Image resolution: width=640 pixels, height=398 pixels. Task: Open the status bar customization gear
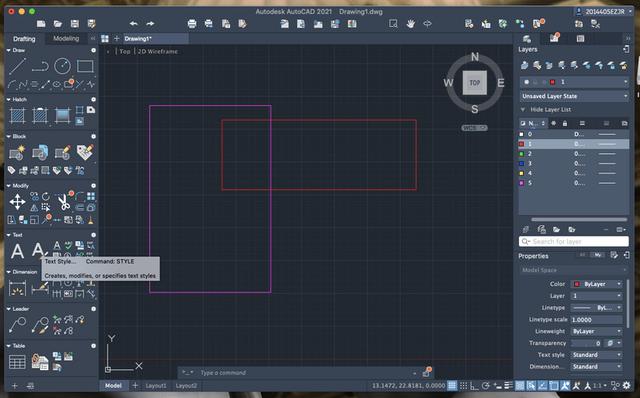(626, 385)
